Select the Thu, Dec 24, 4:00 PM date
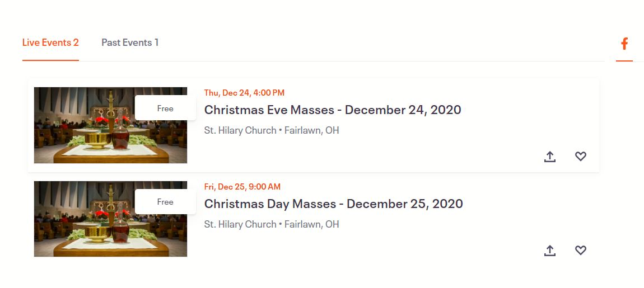This screenshot has height=288, width=644. pos(244,93)
